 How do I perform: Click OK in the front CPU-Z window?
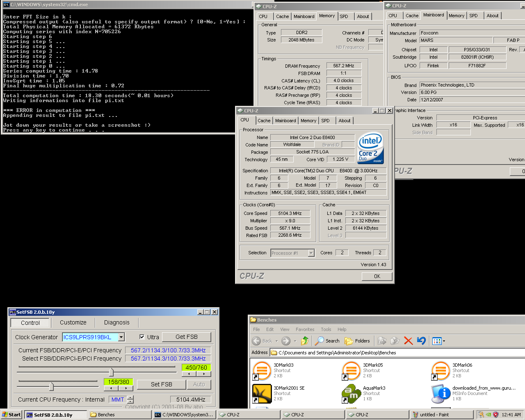[x=377, y=276]
